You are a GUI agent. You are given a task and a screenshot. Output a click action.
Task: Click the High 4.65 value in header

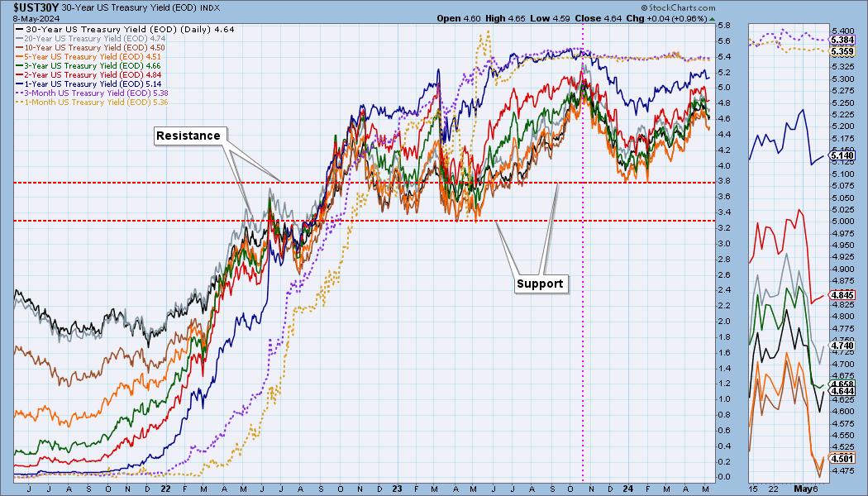click(505, 18)
